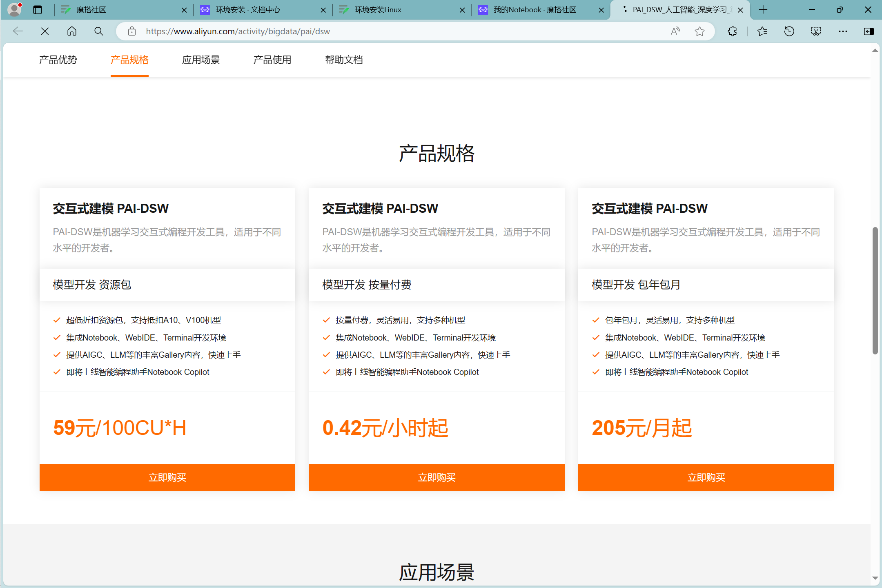Viewport: 882px width, 588px height.
Task: View site information lock icon
Action: (132, 31)
